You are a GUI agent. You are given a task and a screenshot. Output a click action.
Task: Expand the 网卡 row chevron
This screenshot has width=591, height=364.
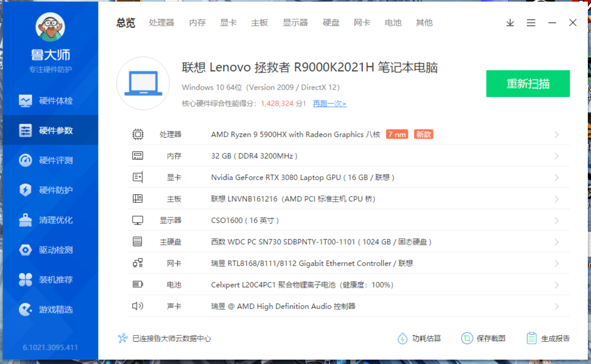click(x=556, y=264)
